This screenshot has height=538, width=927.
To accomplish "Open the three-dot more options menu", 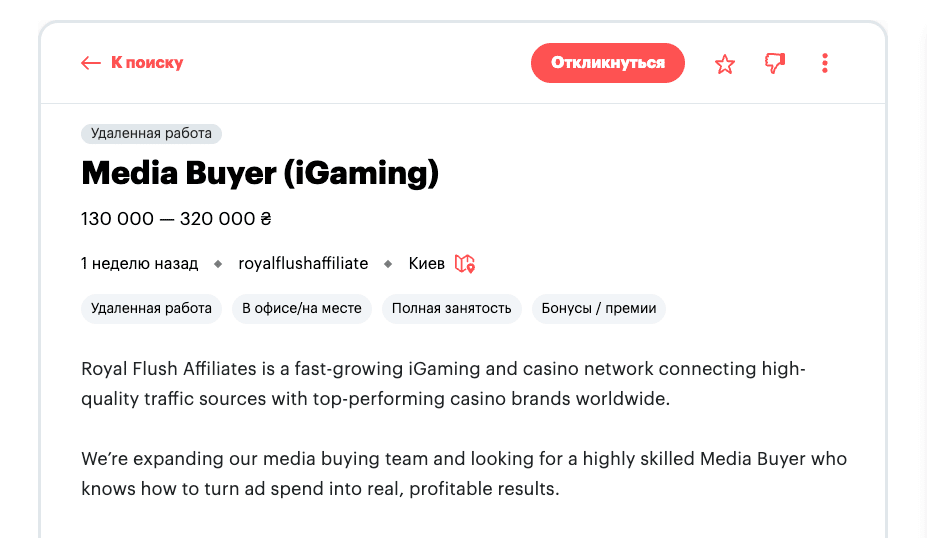I will point(825,63).
